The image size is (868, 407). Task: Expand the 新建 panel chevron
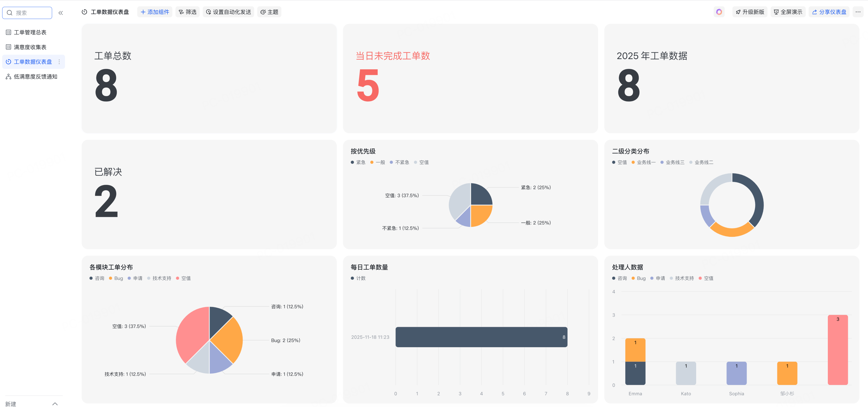pyautogui.click(x=55, y=404)
